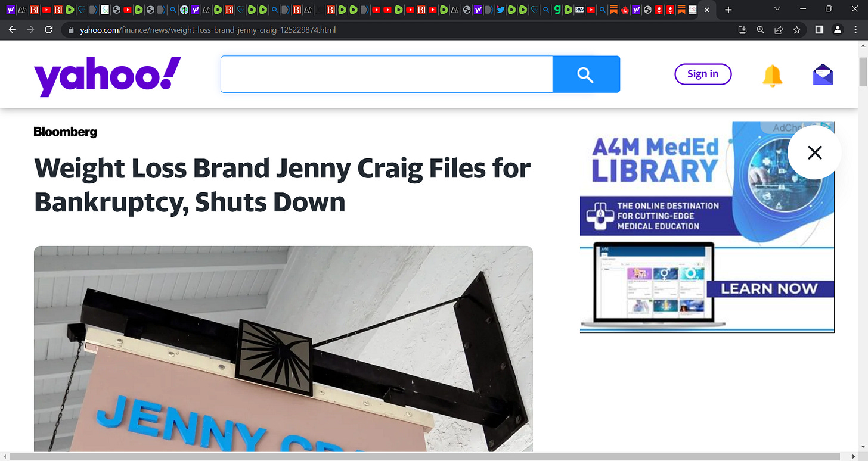This screenshot has height=461, width=868.
Task: Install app icon in address bar
Action: (742, 29)
